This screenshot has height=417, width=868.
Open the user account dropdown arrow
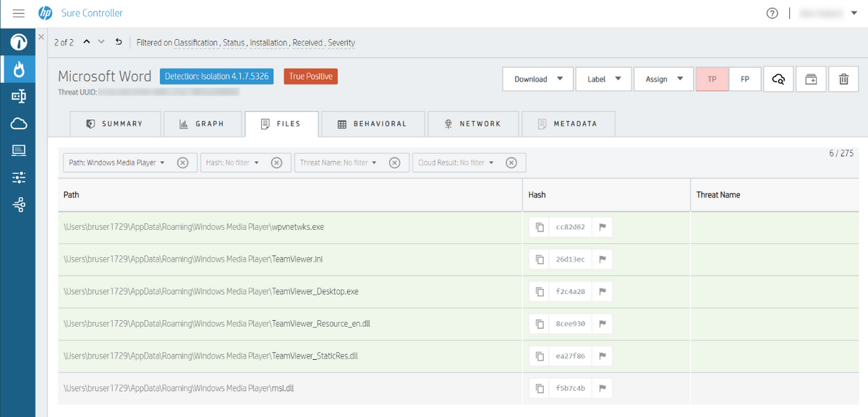coord(855,14)
